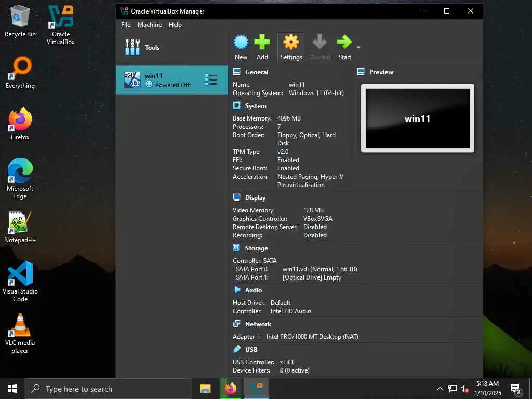Open Recycle Bin desktop icon
Image resolution: width=532 pixels, height=399 pixels.
coord(20,22)
